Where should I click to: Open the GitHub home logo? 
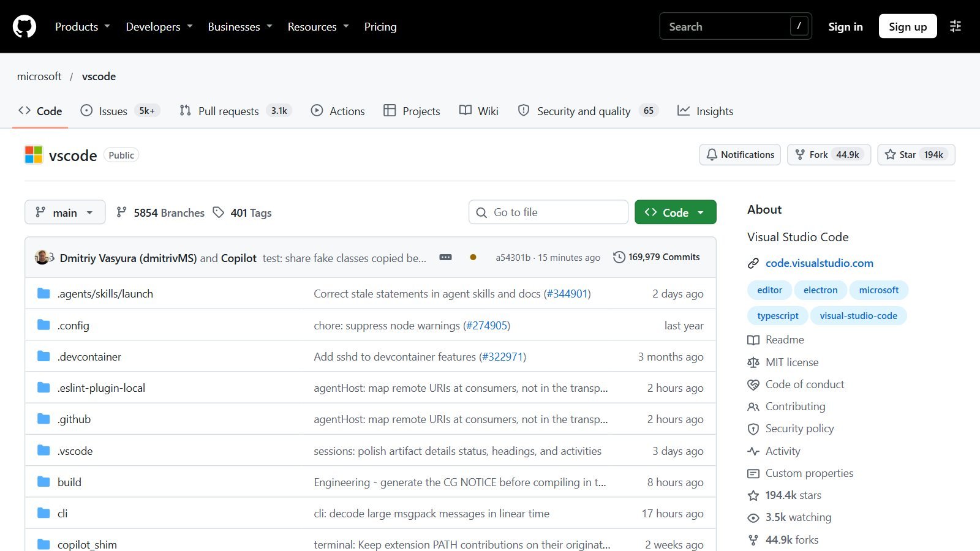point(24,26)
